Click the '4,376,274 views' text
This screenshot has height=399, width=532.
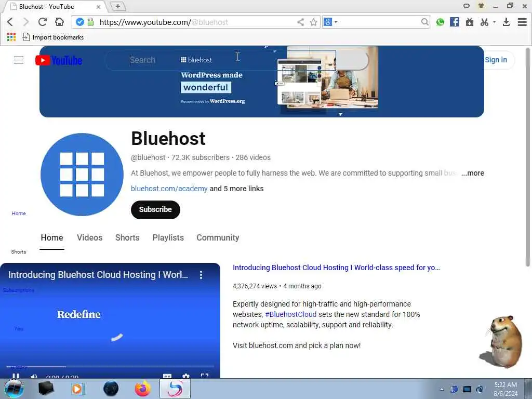255,286
